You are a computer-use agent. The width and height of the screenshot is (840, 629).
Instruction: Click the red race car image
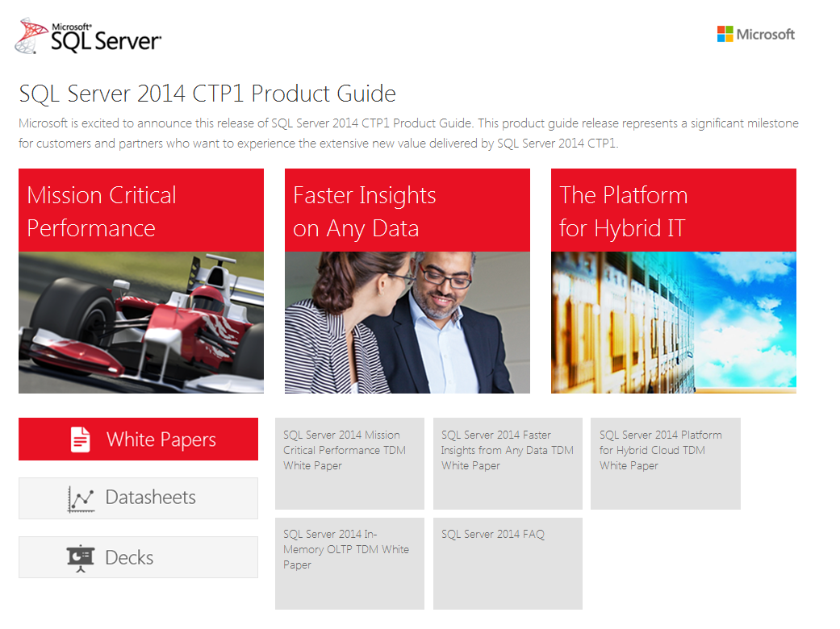pos(141,323)
